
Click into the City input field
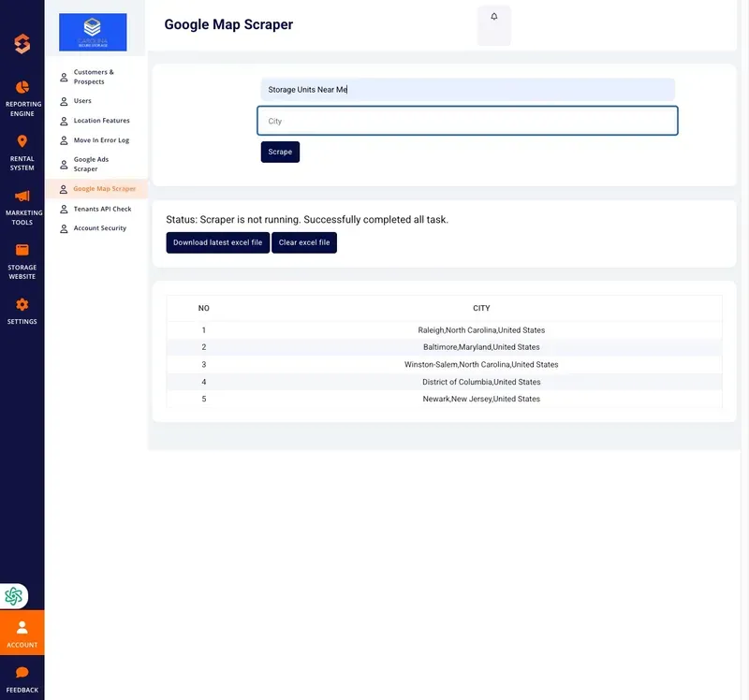tap(467, 121)
